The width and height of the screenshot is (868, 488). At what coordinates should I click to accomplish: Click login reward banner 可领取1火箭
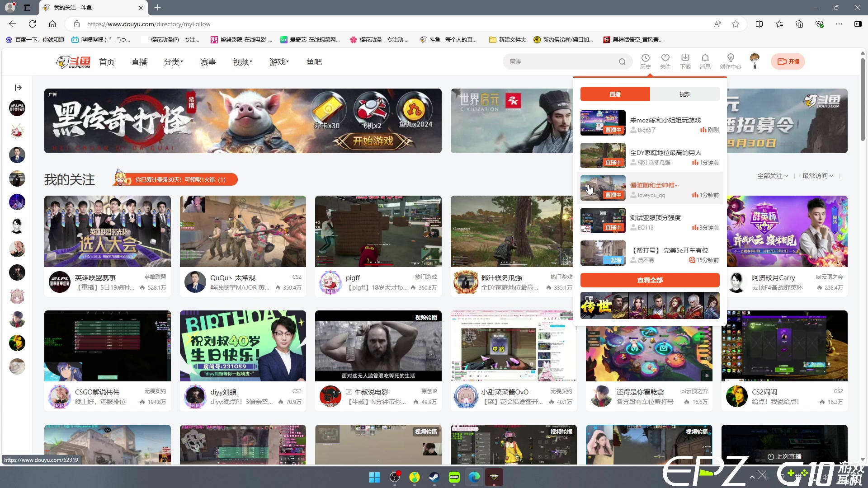(175, 179)
